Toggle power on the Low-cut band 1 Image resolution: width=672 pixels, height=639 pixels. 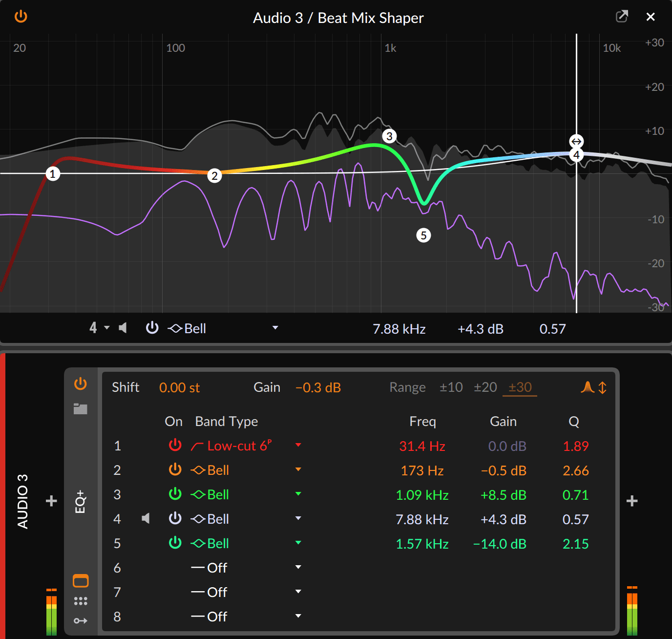pos(175,445)
